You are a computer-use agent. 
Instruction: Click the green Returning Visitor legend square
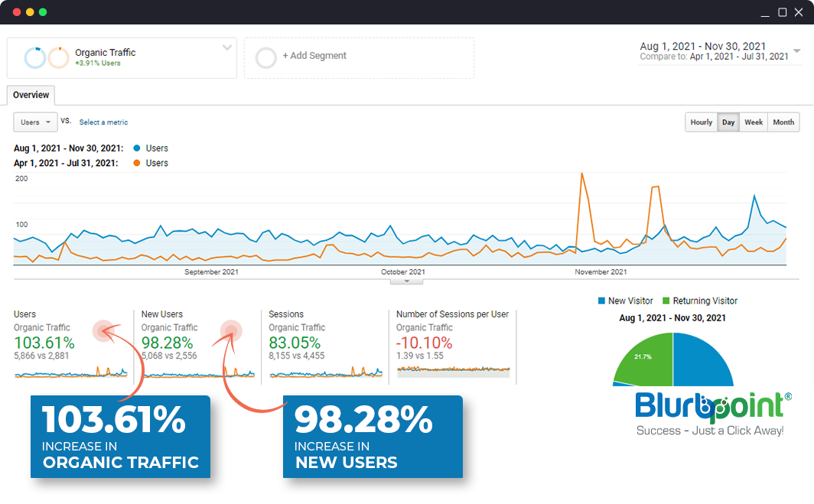(666, 301)
